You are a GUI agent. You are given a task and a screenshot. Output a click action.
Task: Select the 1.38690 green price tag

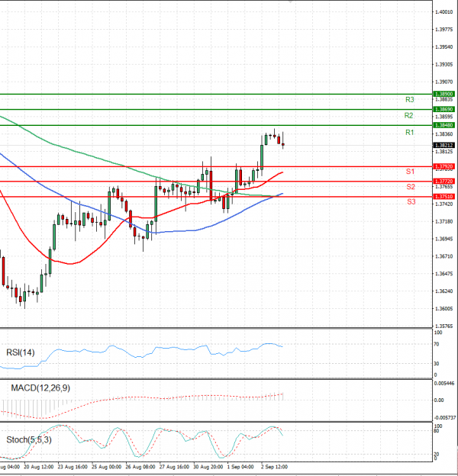click(443, 109)
